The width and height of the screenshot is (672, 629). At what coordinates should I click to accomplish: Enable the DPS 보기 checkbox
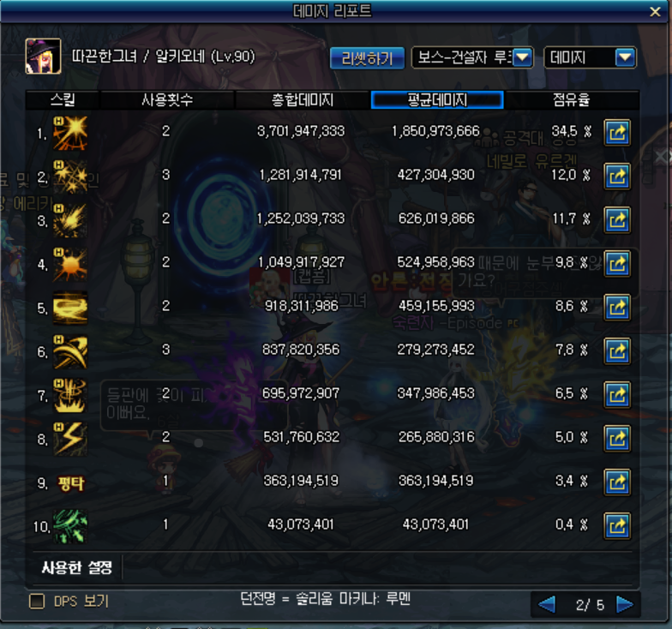(x=37, y=602)
